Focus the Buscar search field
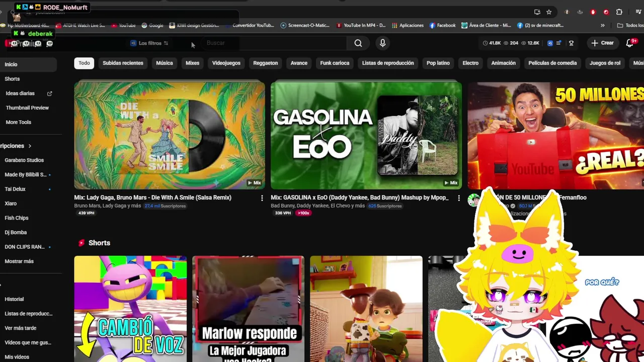The width and height of the screenshot is (644, 362). pos(274,43)
